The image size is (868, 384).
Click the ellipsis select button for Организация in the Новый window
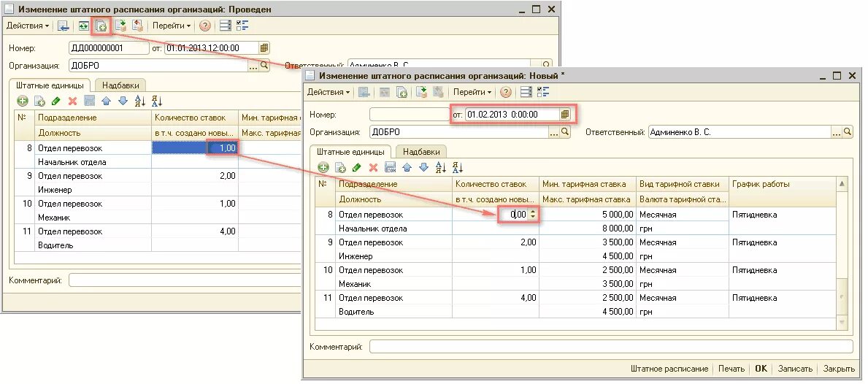554,132
